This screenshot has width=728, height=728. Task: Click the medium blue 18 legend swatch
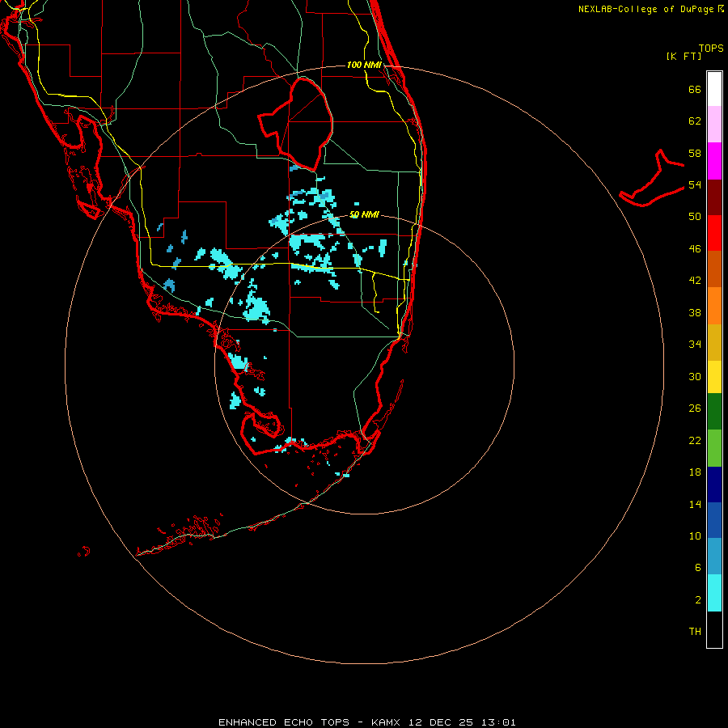714,520
